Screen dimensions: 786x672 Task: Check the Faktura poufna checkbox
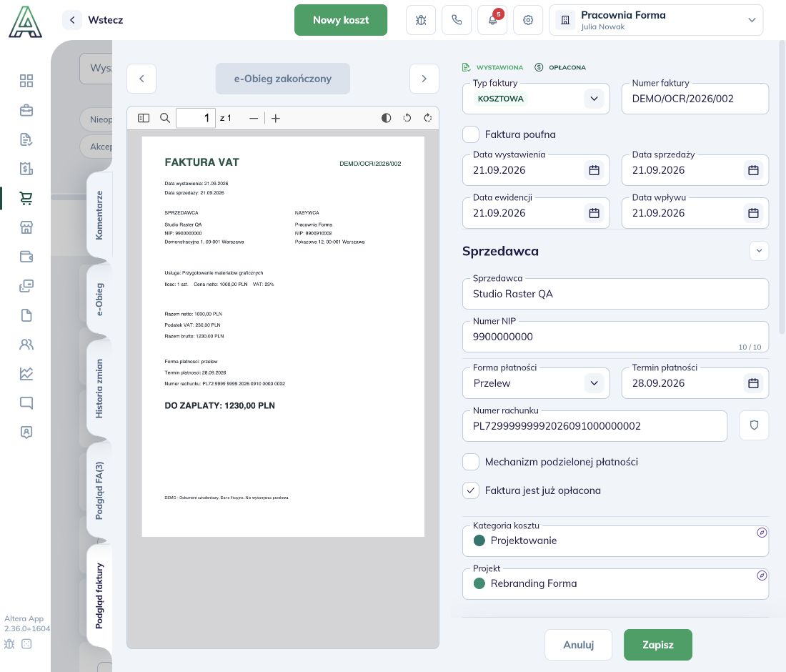[471, 134]
